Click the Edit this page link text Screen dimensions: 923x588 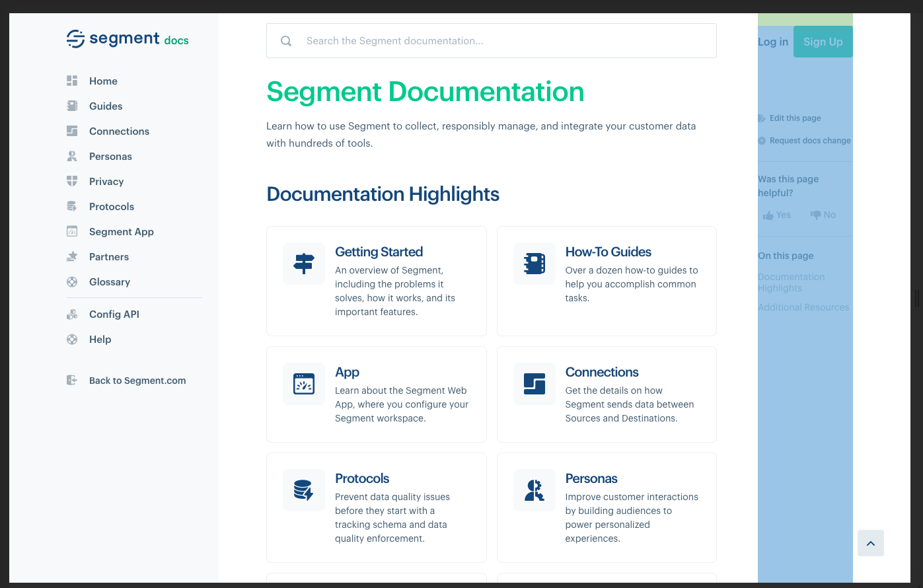click(795, 118)
